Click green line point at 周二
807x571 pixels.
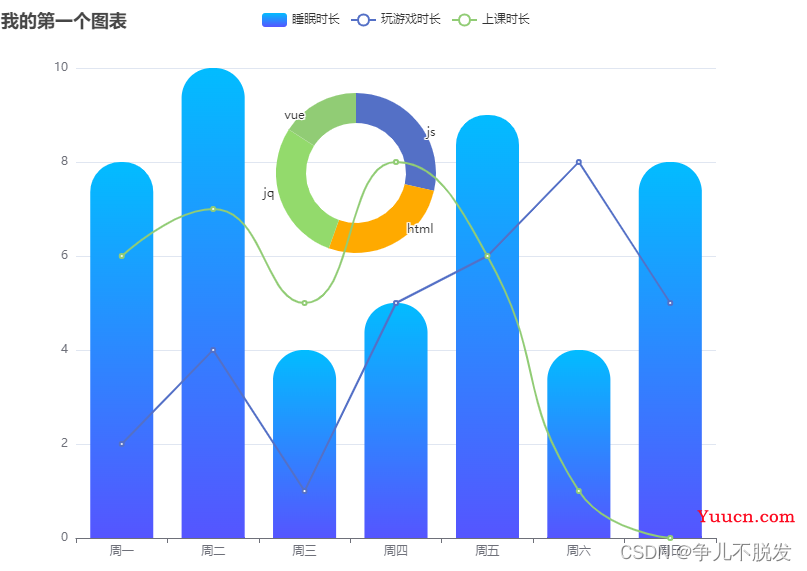click(213, 209)
